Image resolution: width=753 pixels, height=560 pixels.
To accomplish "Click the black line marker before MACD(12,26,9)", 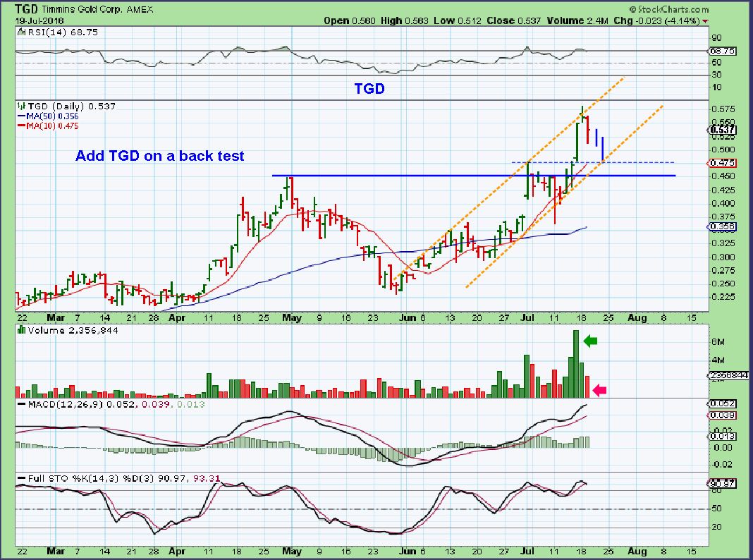I will pos(21,404).
